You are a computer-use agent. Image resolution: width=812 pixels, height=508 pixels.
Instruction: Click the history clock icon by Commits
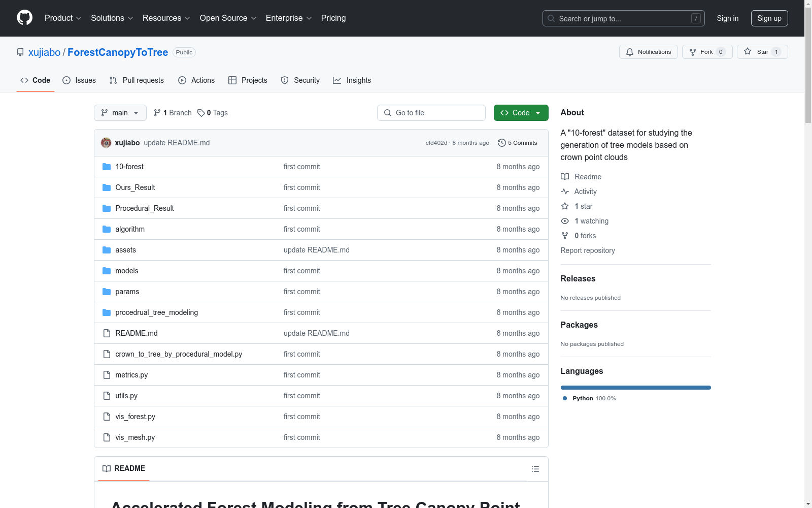(x=502, y=143)
